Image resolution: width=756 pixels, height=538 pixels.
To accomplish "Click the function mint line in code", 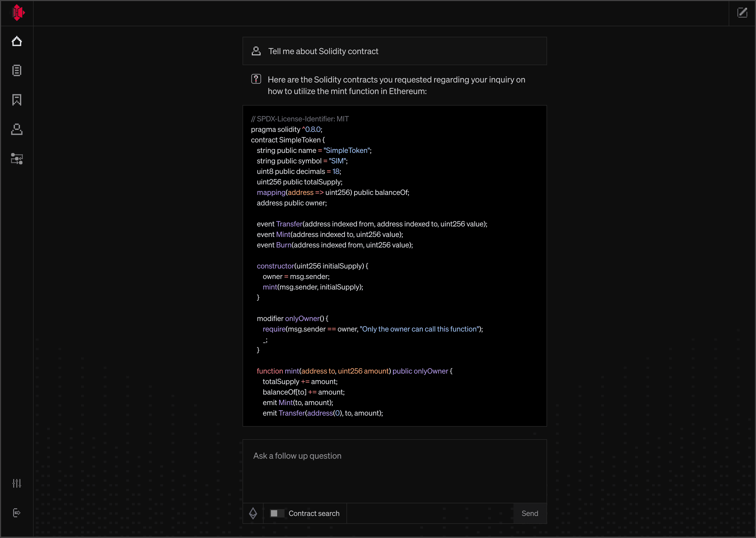I will click(x=354, y=371).
